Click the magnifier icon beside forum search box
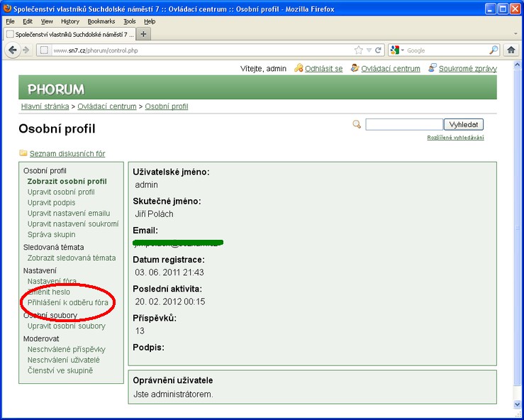The height and width of the screenshot is (420, 524). coord(357,124)
